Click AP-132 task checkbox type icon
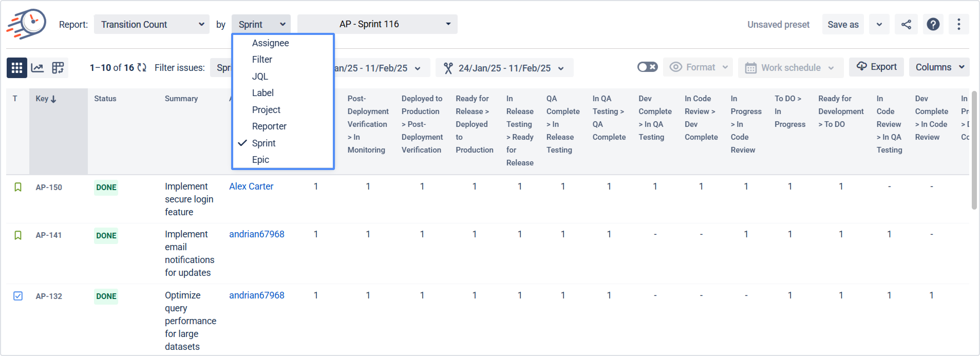This screenshot has height=356, width=980. click(18, 296)
